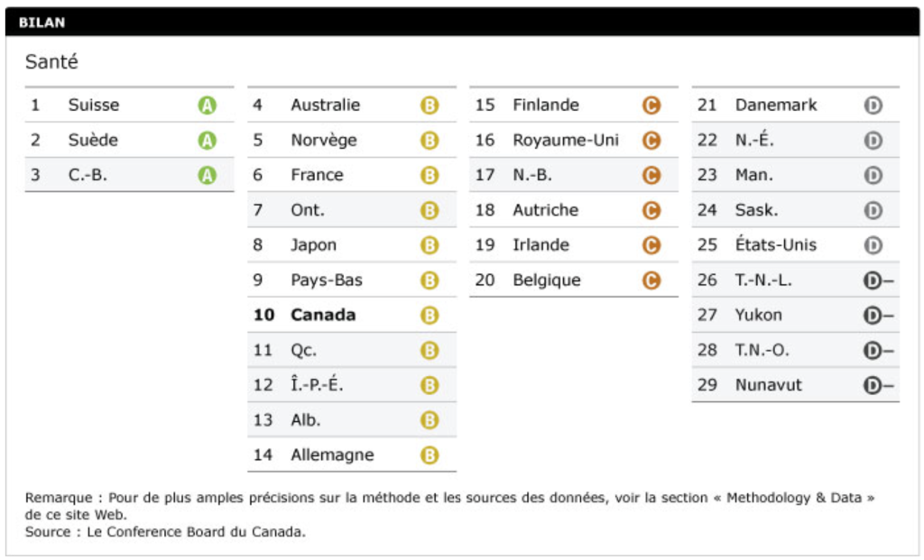Click the orange C grade icon for Finlande
This screenshot has height=560, width=924.
coord(651,106)
